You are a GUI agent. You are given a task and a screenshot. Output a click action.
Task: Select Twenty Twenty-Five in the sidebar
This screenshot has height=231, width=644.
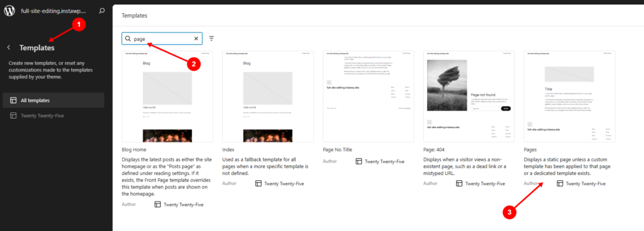(x=53, y=115)
